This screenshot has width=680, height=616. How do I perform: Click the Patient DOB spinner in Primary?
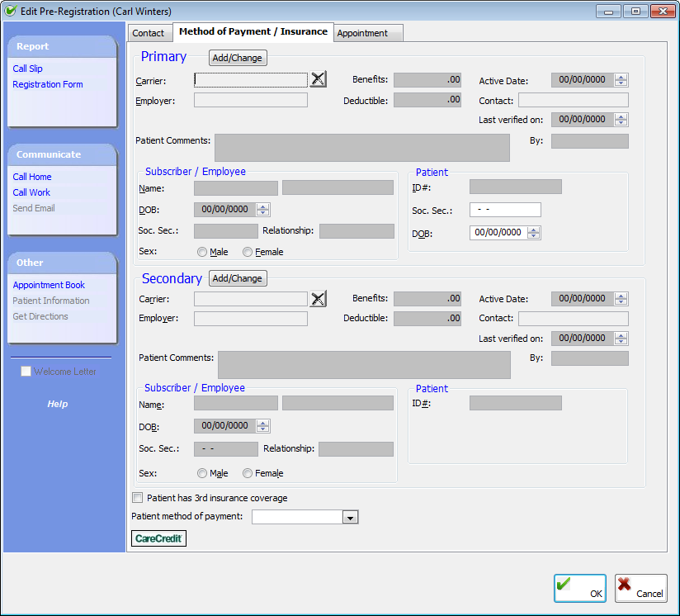coord(533,233)
